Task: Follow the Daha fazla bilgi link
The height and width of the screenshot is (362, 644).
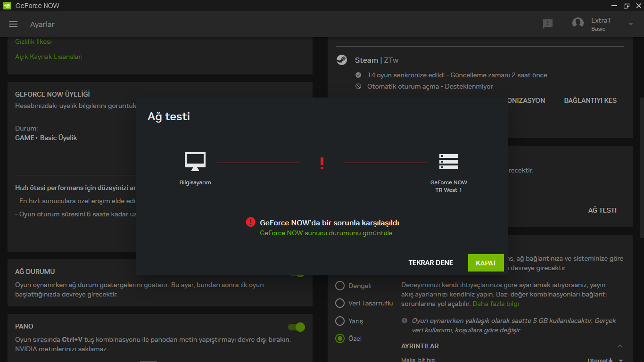Action: [496, 304]
